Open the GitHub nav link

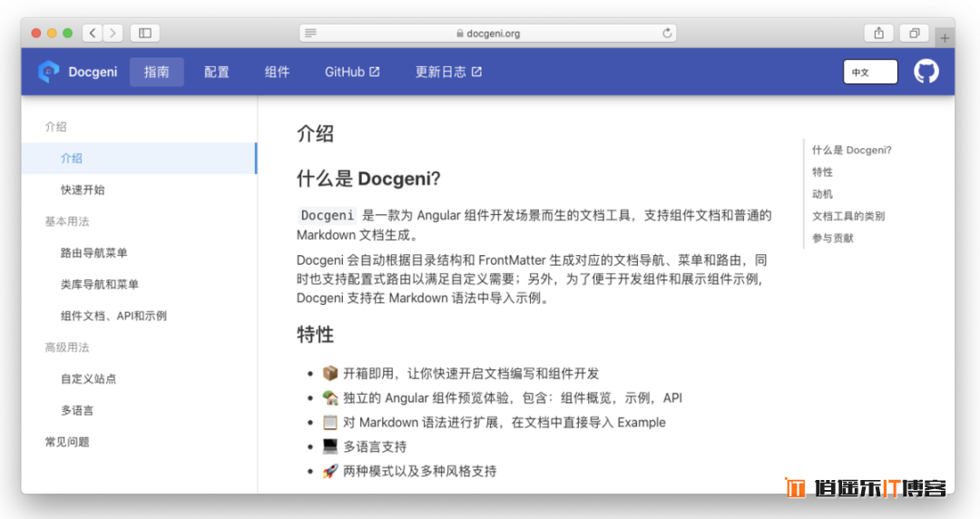pyautogui.click(x=352, y=72)
